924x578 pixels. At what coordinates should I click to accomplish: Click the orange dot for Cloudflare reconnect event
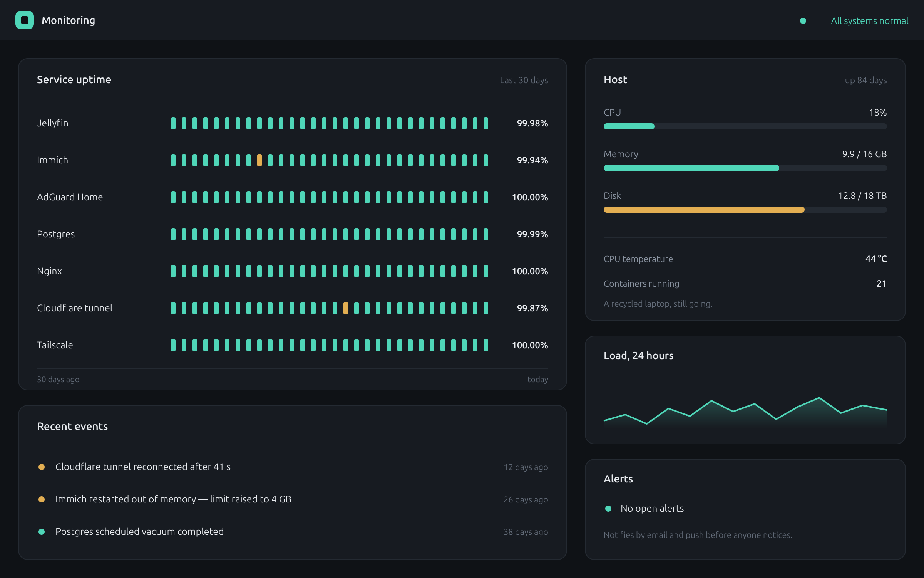point(42,467)
